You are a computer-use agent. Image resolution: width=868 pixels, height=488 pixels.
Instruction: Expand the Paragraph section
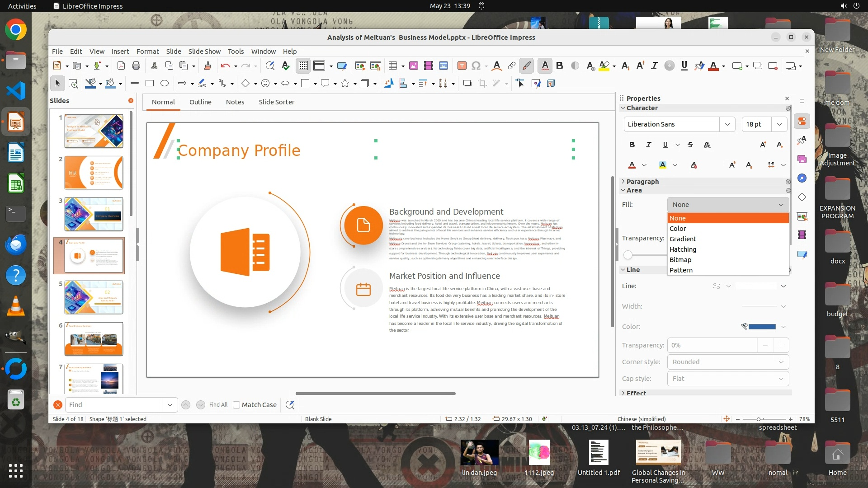click(642, 181)
